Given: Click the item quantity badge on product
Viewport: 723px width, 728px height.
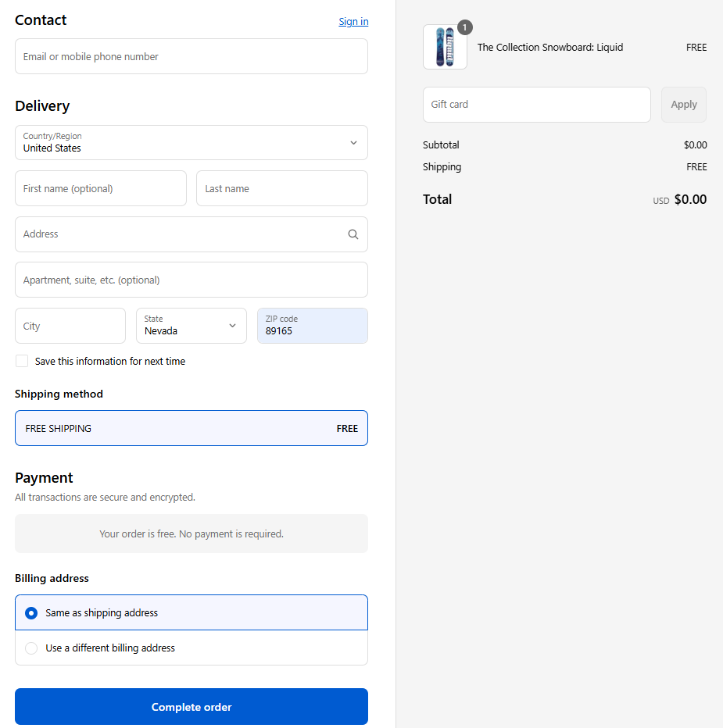Looking at the screenshot, I should pyautogui.click(x=465, y=28).
